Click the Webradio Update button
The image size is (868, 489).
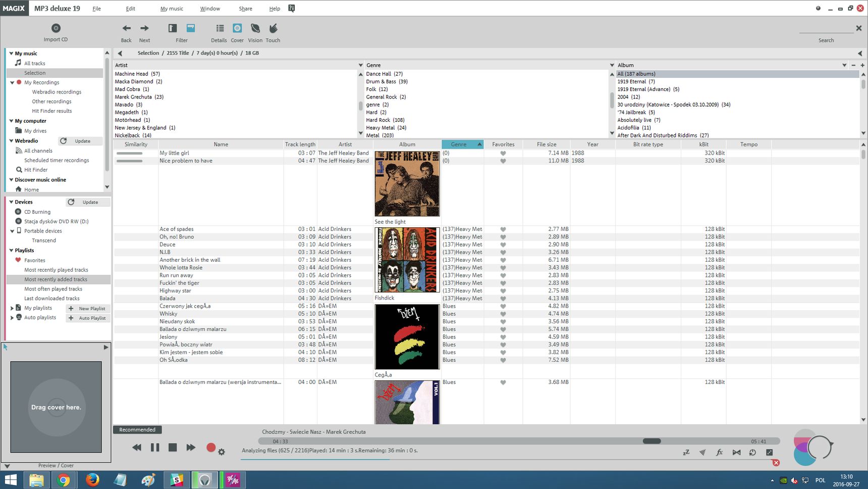[x=80, y=141]
